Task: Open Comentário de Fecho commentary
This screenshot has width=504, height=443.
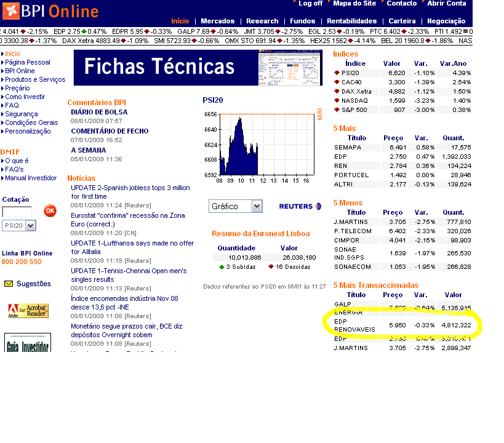Action: coord(110,131)
